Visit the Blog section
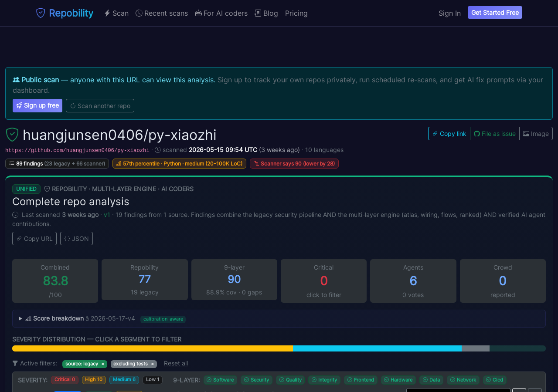Viewport: 558px width, 392px height. tap(266, 13)
